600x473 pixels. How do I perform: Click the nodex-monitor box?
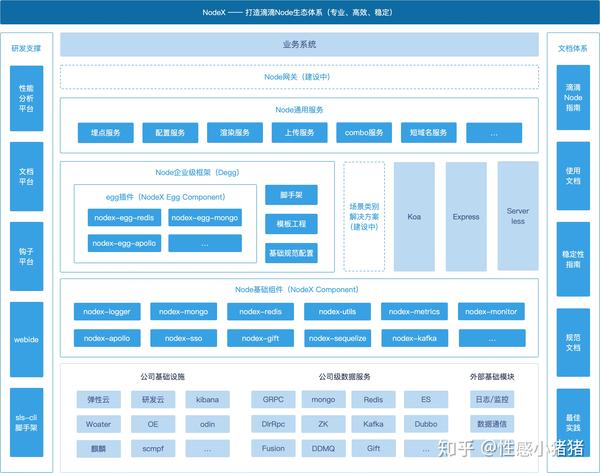[x=491, y=312]
